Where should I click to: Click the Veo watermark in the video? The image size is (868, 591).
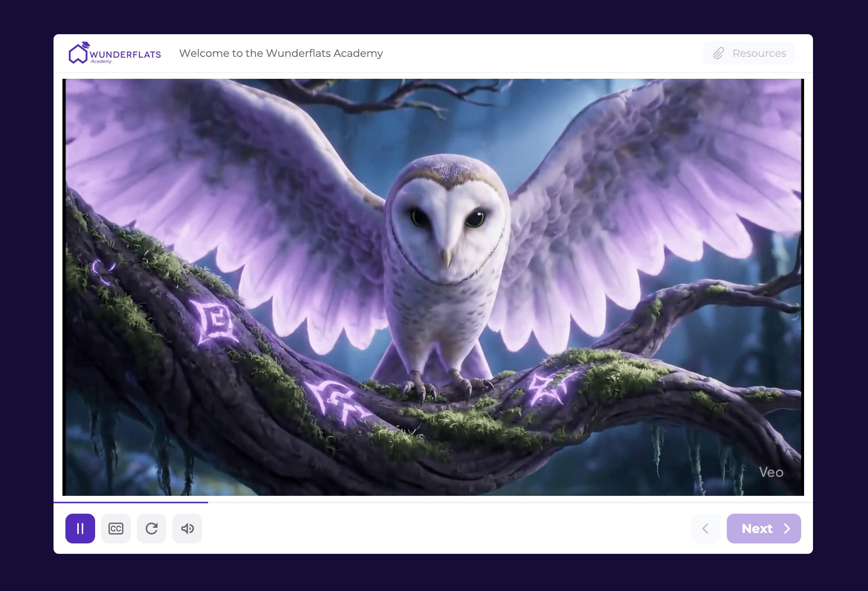click(x=771, y=472)
